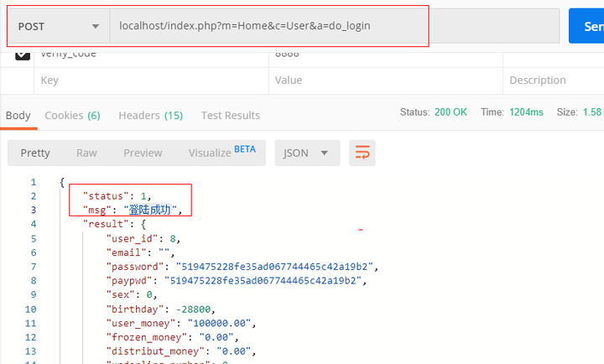Click the blue Send button
Image resolution: width=604 pixels, height=364 pixels.
click(586, 26)
